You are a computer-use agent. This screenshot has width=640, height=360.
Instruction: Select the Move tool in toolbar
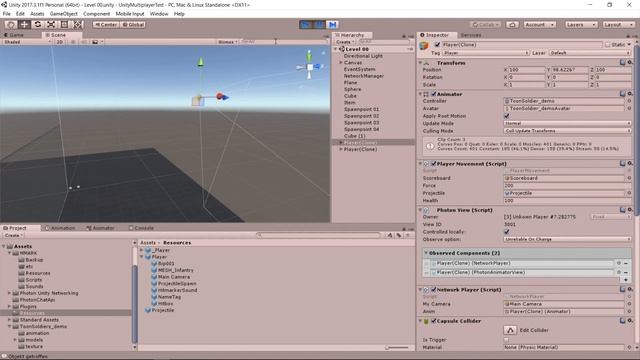point(24,24)
